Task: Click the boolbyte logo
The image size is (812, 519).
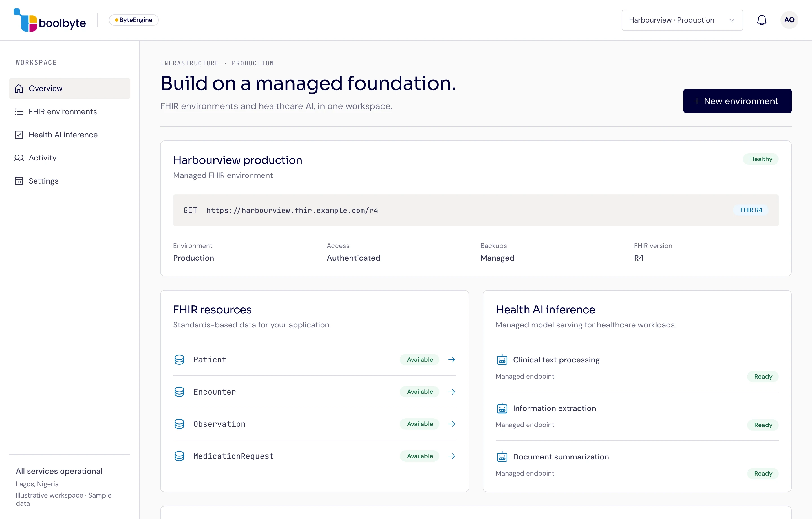Action: click(50, 20)
